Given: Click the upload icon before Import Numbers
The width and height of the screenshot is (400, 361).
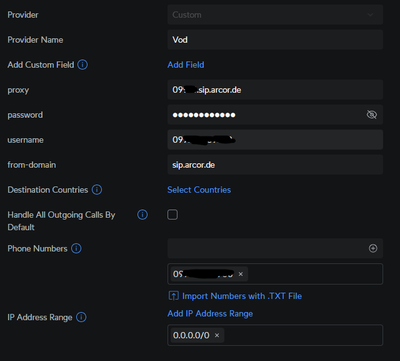Looking at the screenshot, I should (x=174, y=296).
